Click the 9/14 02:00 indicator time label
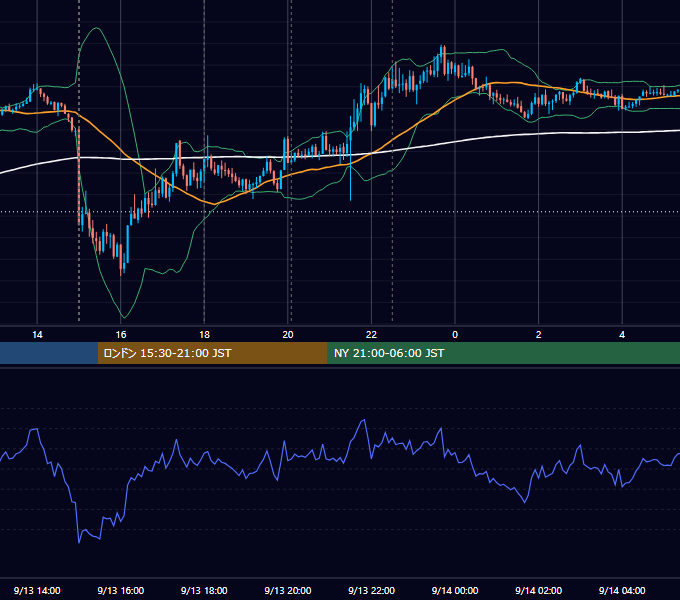680x600 pixels. (x=538, y=590)
